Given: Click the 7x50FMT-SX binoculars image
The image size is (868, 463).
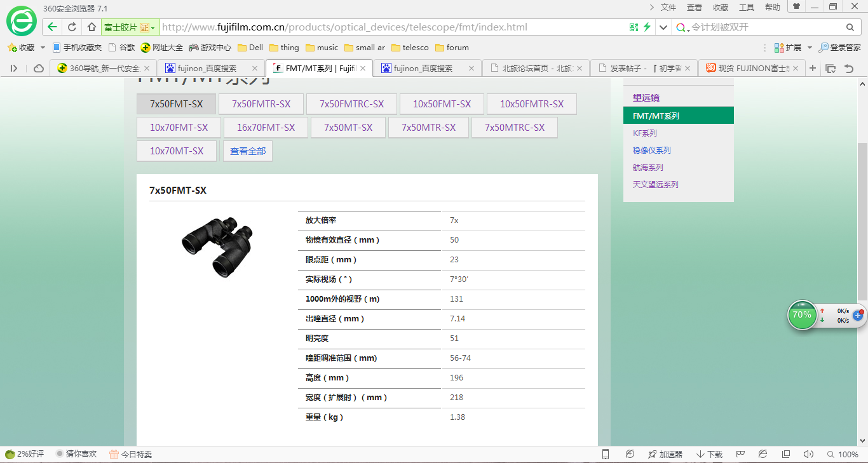Looking at the screenshot, I should (216, 246).
